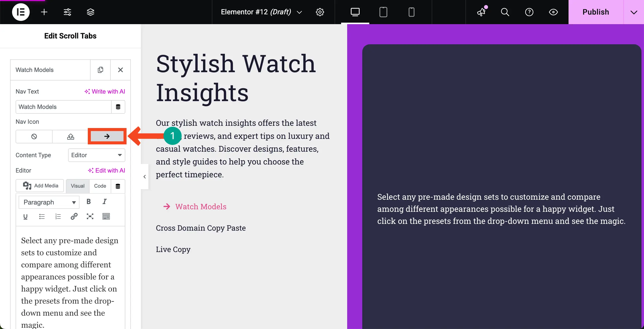Screen dimensions: 644x329
Task: Open Site Settings sliders icon
Action: [67, 12]
